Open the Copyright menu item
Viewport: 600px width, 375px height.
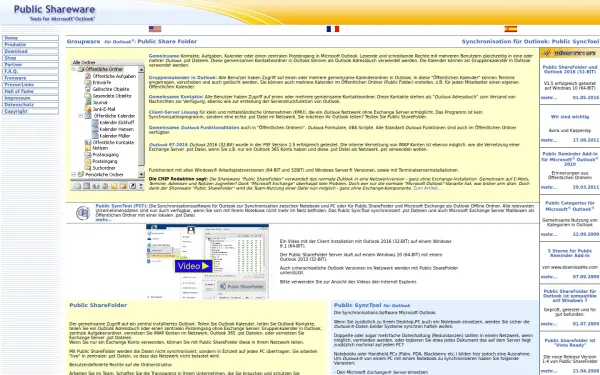[30, 111]
